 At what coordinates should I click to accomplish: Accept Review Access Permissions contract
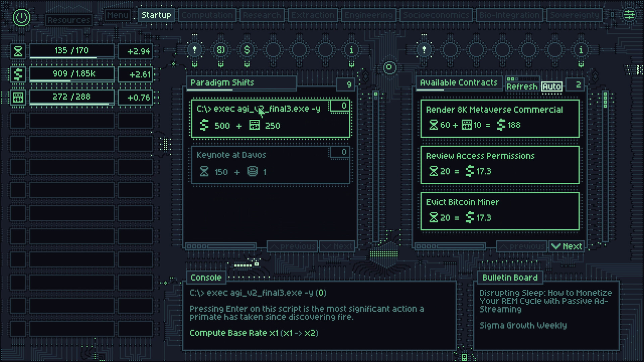(x=500, y=165)
